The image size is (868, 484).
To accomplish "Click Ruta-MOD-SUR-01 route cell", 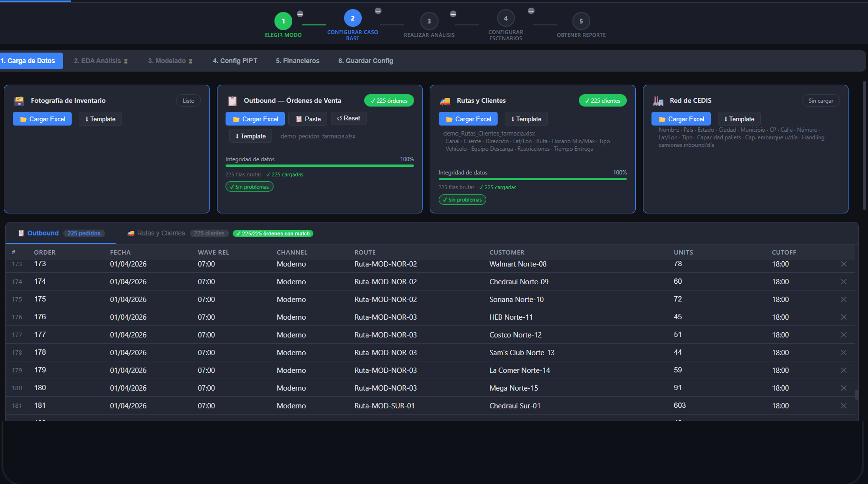I will pos(385,406).
